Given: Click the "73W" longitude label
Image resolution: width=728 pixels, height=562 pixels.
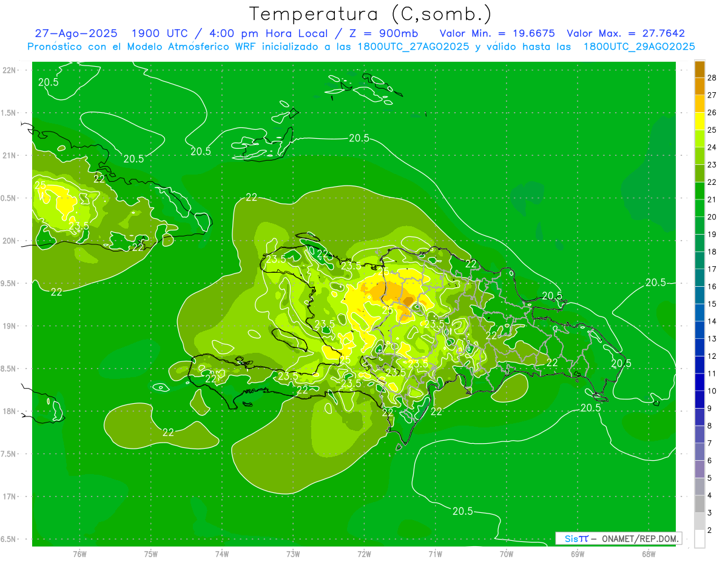Looking at the screenshot, I should click(293, 554).
